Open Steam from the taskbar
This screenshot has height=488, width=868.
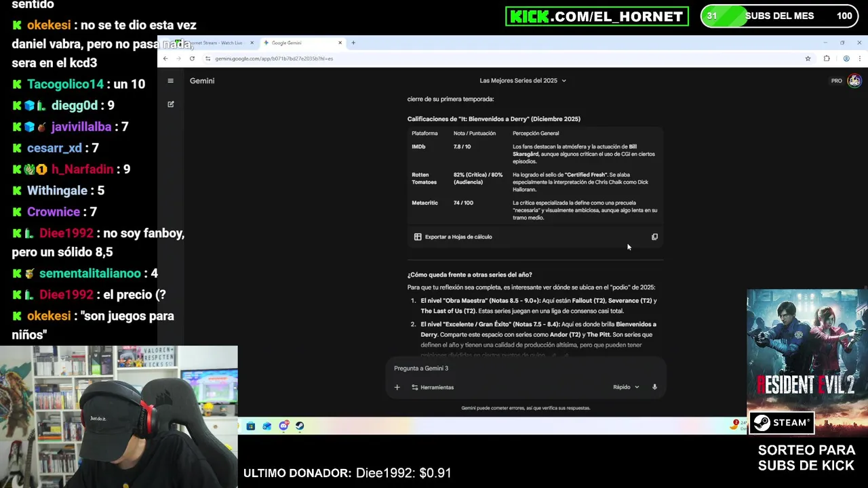(300, 426)
